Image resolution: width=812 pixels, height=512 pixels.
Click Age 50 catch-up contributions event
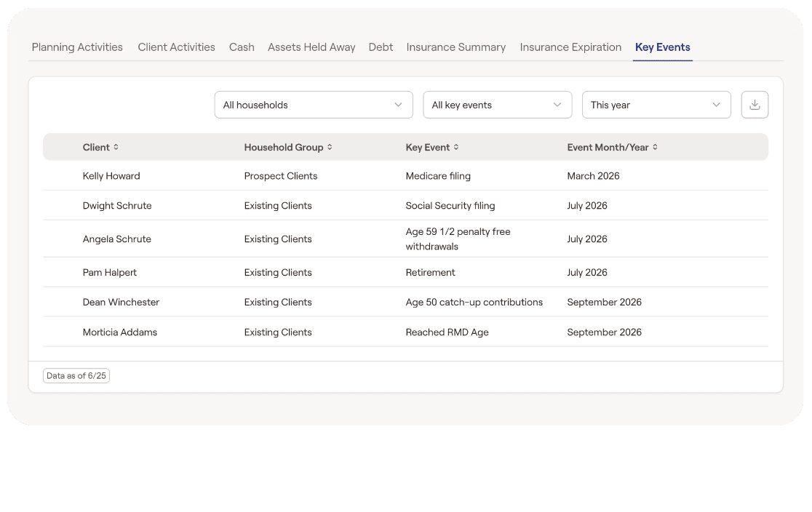(474, 303)
